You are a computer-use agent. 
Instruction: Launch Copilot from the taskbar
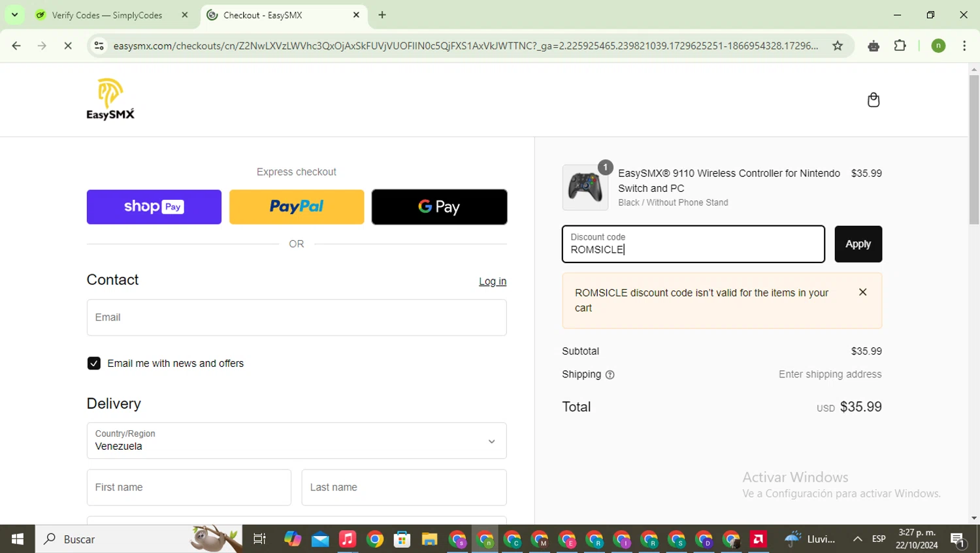pyautogui.click(x=293, y=539)
